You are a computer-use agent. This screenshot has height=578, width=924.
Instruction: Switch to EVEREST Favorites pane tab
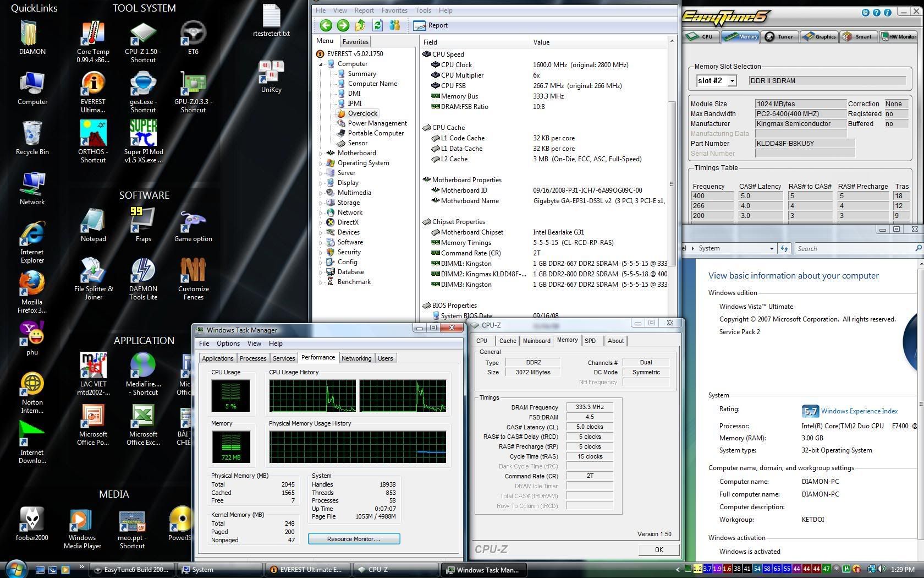[x=355, y=41]
